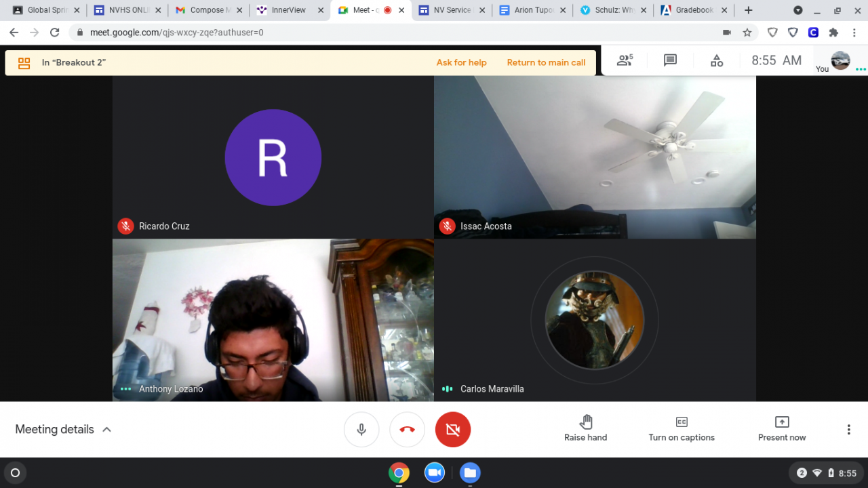The image size is (868, 488).
Task: Click the Breakout 2 room icon
Action: click(x=24, y=63)
